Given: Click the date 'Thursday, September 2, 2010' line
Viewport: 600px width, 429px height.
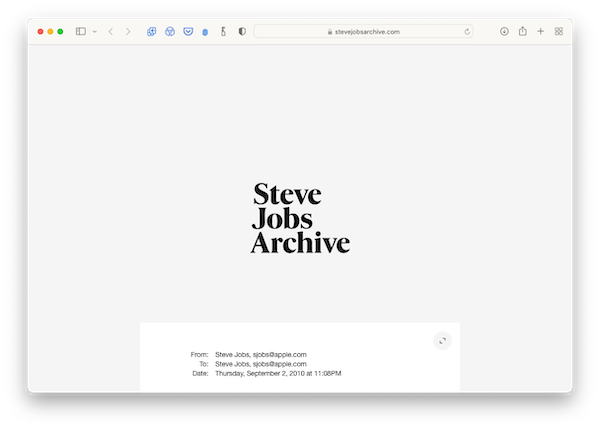Looking at the screenshot, I should click(x=278, y=373).
